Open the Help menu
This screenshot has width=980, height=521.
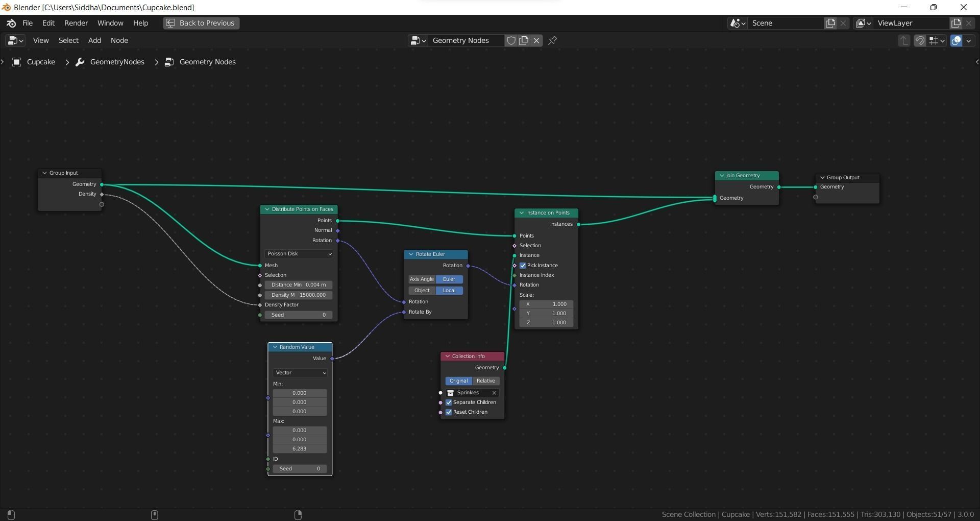(140, 23)
